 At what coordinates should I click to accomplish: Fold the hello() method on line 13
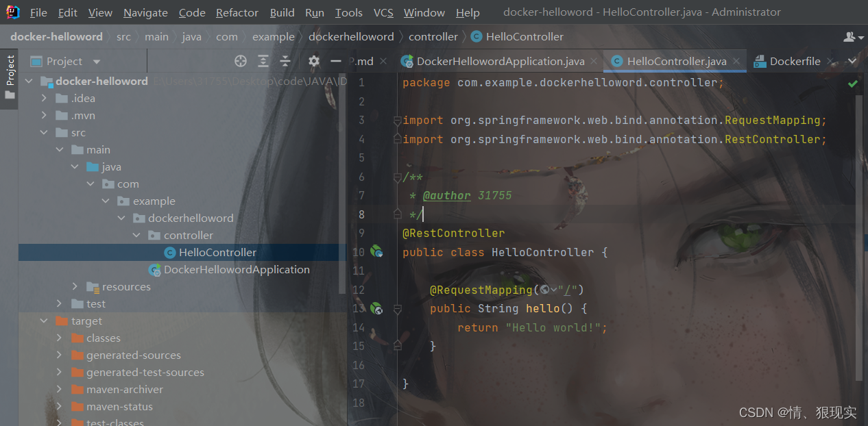click(x=397, y=309)
